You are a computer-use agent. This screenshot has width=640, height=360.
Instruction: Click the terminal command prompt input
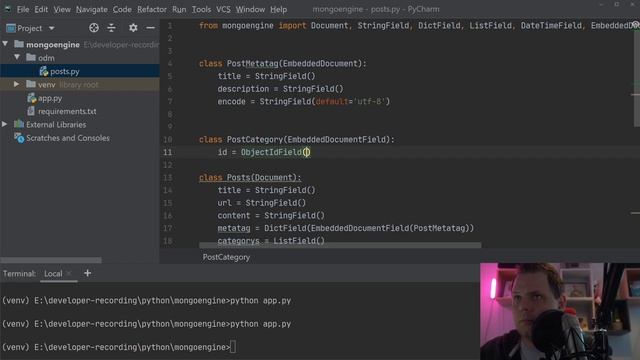point(233,347)
